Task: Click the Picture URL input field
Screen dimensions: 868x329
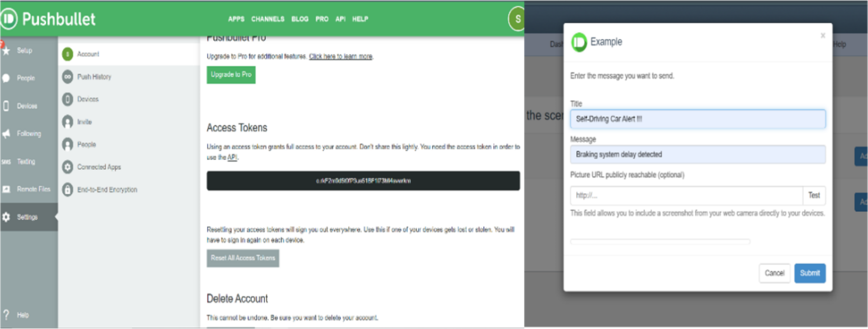Action: (x=686, y=196)
